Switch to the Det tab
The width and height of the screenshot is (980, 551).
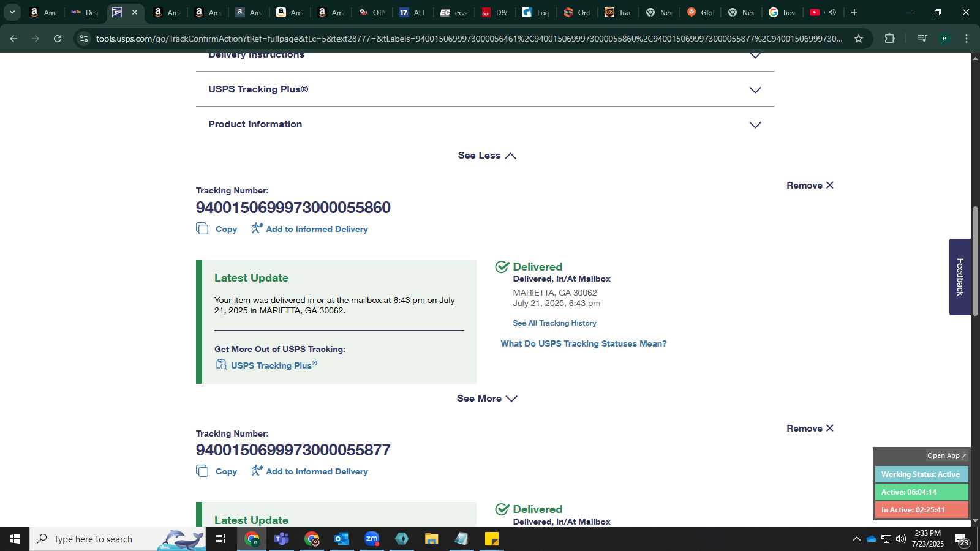click(x=84, y=12)
